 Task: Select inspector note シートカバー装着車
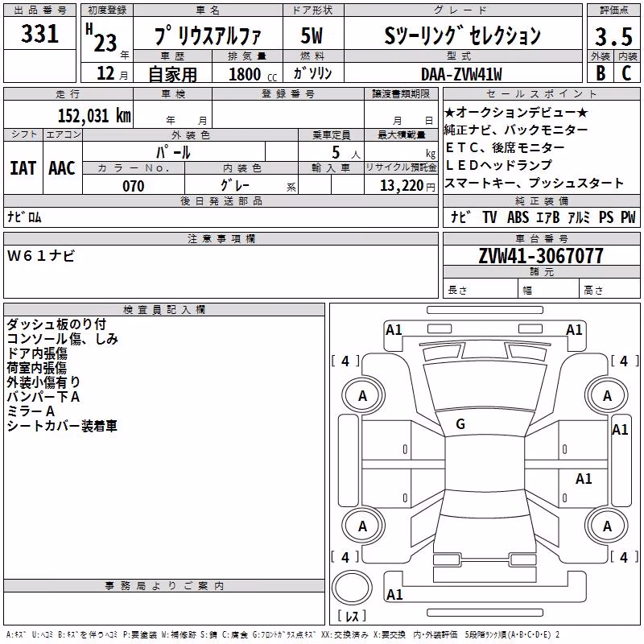point(62,426)
